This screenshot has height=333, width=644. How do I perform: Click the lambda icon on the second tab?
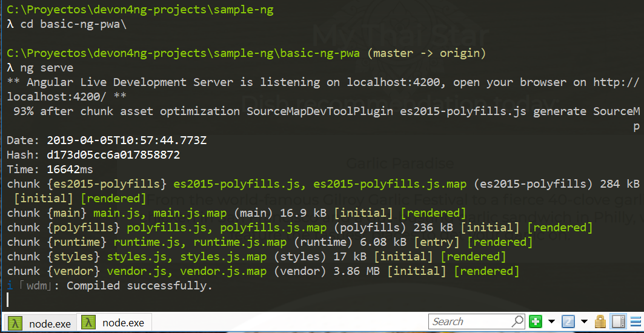point(90,323)
